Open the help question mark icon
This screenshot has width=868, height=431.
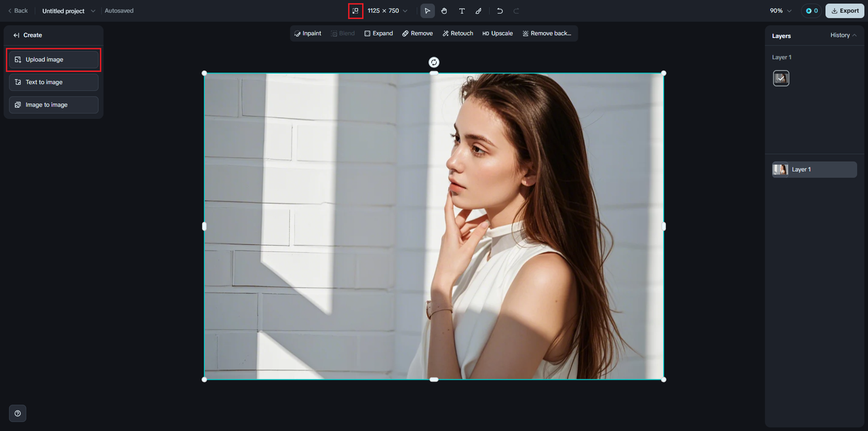click(x=18, y=413)
